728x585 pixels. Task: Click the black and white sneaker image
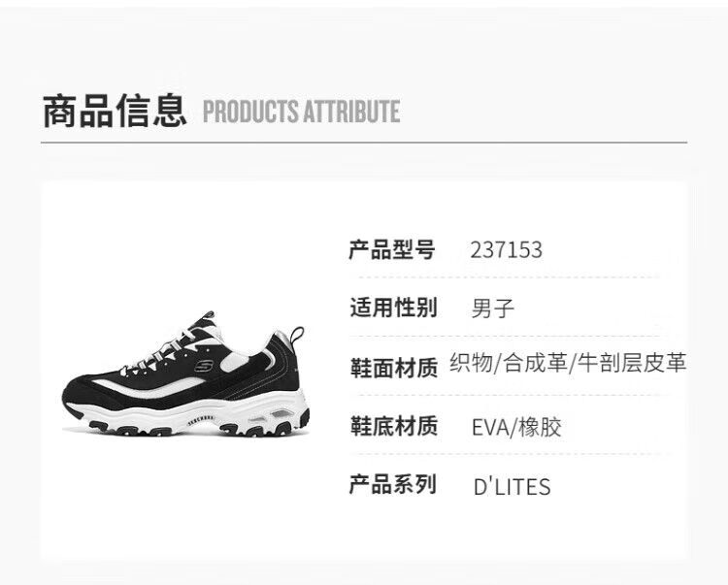tap(185, 374)
